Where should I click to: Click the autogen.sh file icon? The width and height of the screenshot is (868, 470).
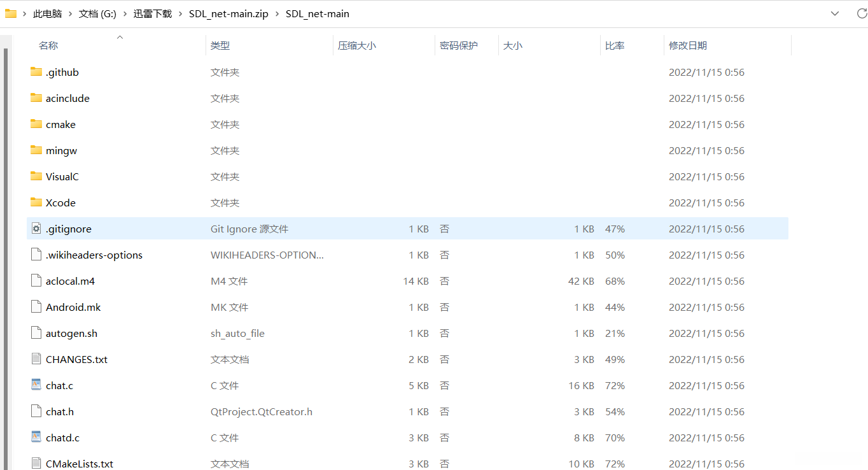pos(36,333)
